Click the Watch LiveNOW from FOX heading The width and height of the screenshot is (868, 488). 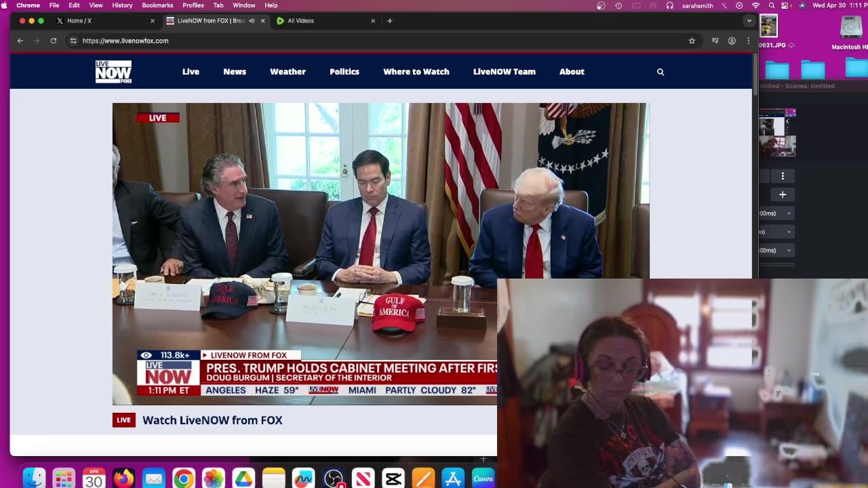click(x=212, y=420)
